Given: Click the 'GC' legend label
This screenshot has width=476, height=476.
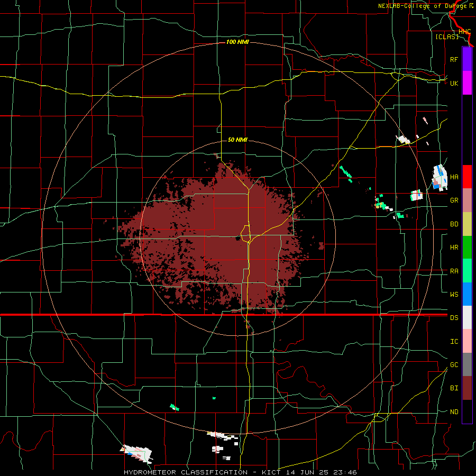Looking at the screenshot, I should (x=454, y=364).
